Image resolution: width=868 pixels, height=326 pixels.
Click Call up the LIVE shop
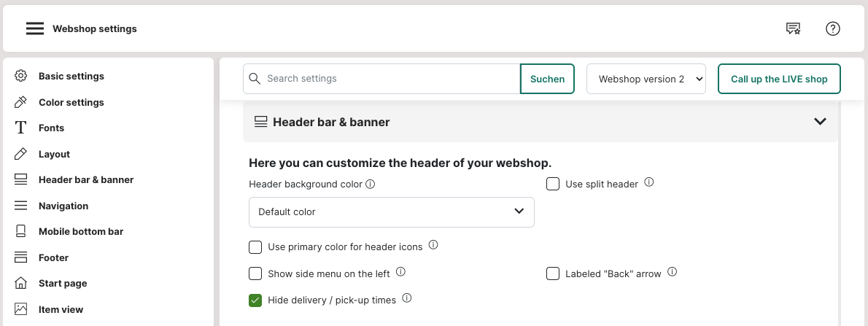778,79
